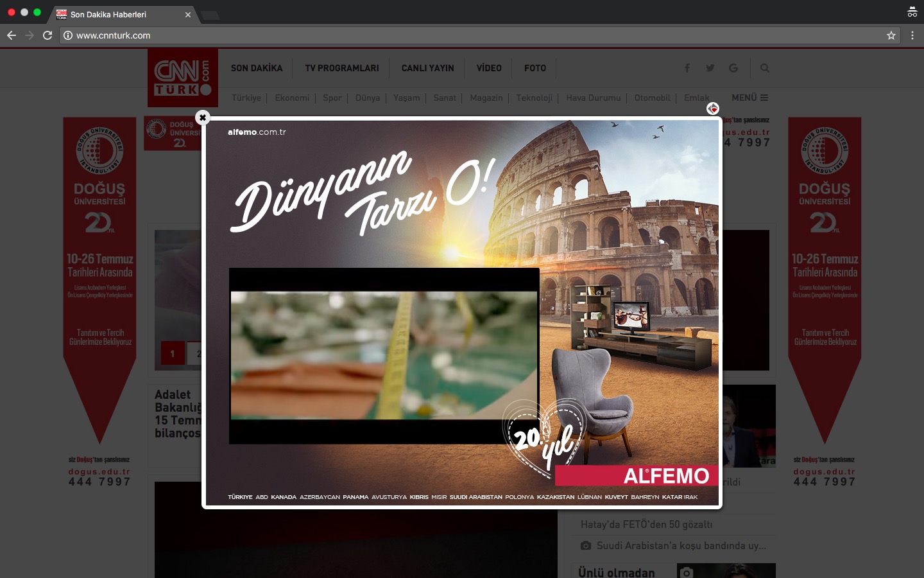The width and height of the screenshot is (924, 578).
Task: Close the Alfemo ad popup
Action: [202, 118]
